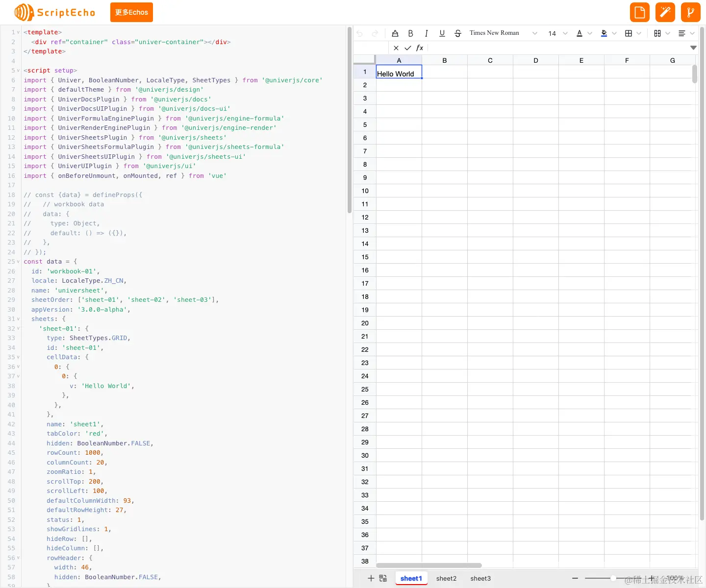The width and height of the screenshot is (706, 588).
Task: Click tabColor value 'red' in code
Action: click(95, 434)
